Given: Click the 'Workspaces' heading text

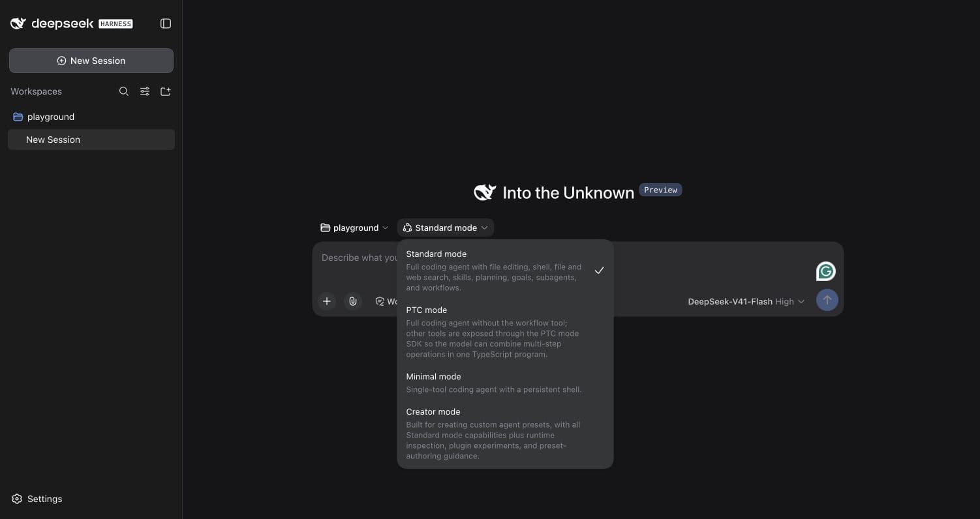Looking at the screenshot, I should pyautogui.click(x=36, y=91).
